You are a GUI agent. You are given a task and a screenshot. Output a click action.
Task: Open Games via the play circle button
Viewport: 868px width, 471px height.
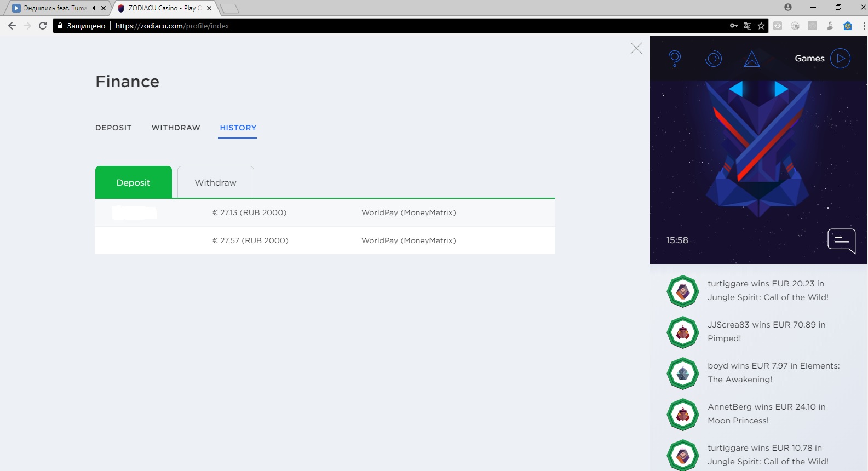tap(840, 59)
